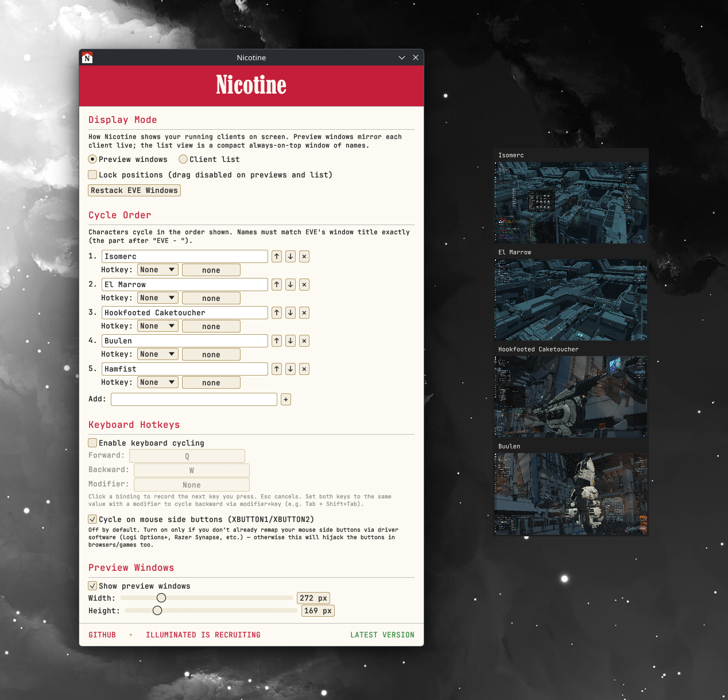Set Hookfooted Caketoucher hotkey key binding
Image resolution: width=728 pixels, height=700 pixels.
click(x=211, y=326)
